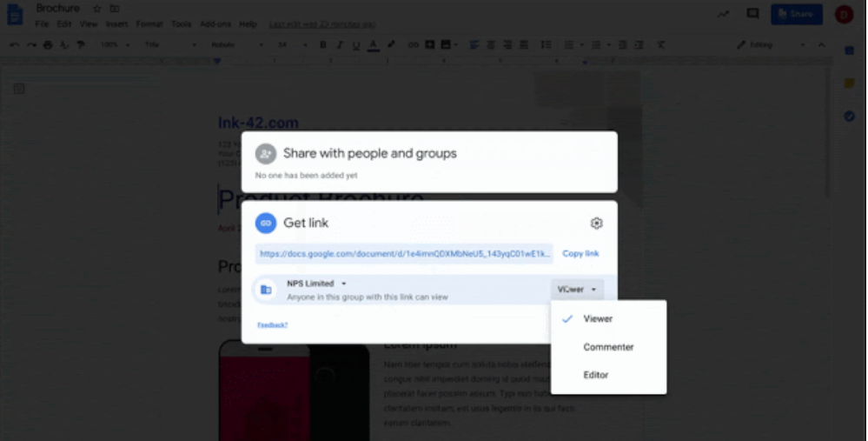Viewport: 868px width, 441px height.
Task: Enable right align
Action: click(507, 45)
